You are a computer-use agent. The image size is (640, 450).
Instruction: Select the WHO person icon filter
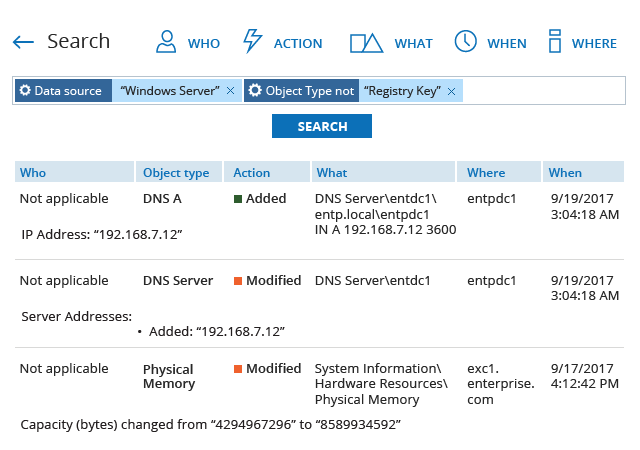pos(166,42)
